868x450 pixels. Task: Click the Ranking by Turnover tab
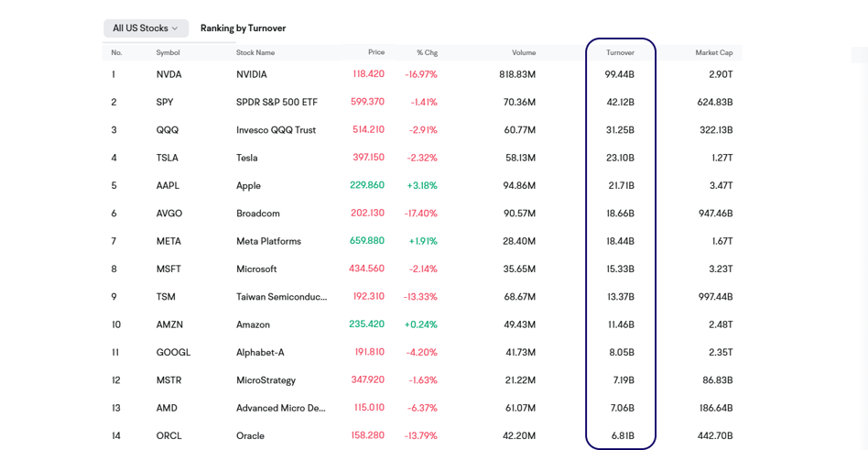pos(243,28)
